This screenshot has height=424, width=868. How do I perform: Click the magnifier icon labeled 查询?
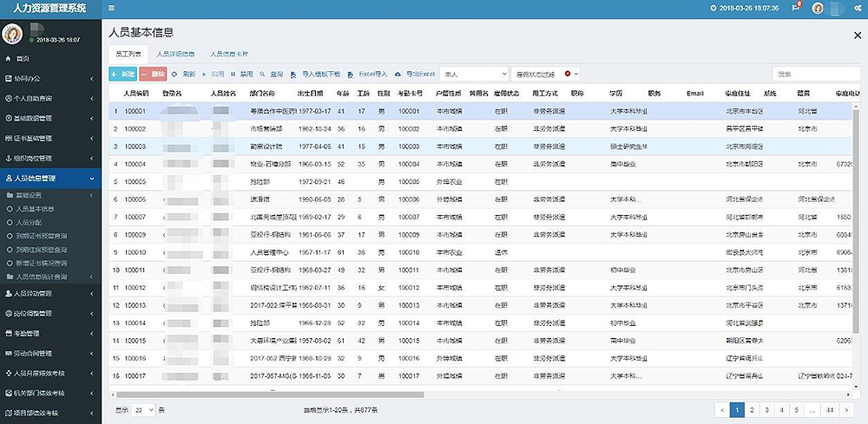tap(264, 74)
